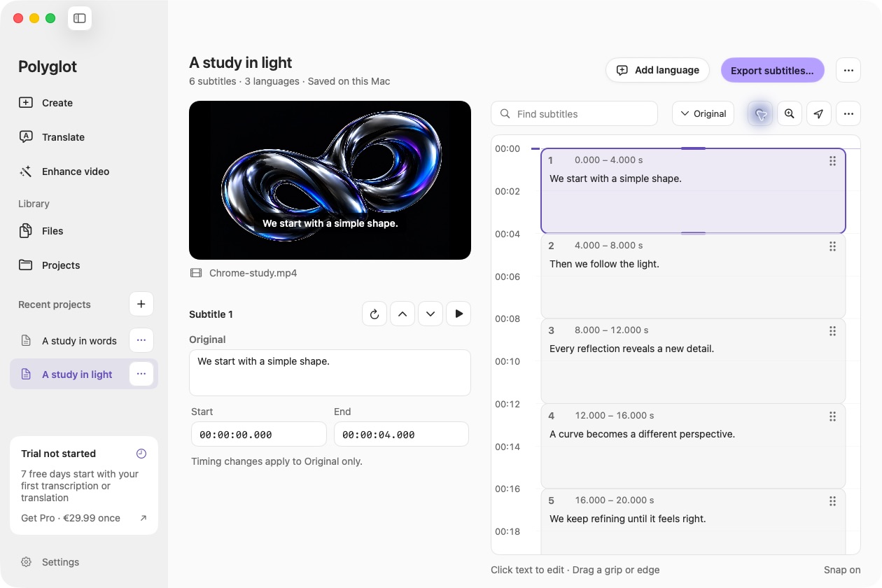
Task: Add a new recent project with plus
Action: click(141, 304)
